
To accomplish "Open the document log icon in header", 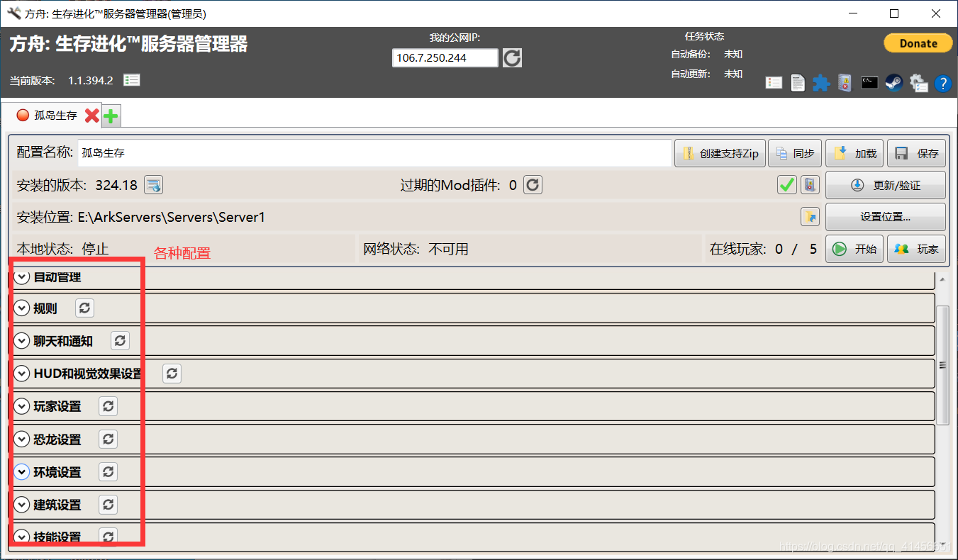I will pyautogui.click(x=798, y=83).
